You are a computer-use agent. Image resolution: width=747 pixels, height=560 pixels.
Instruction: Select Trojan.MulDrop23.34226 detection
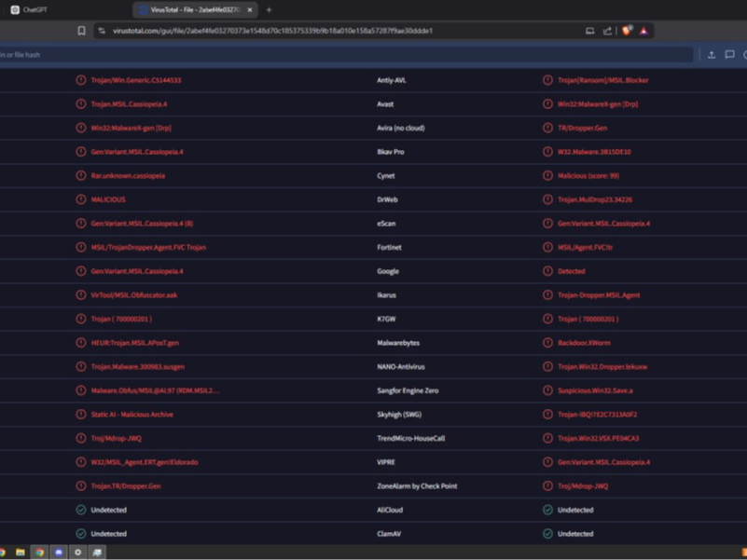pyautogui.click(x=595, y=199)
